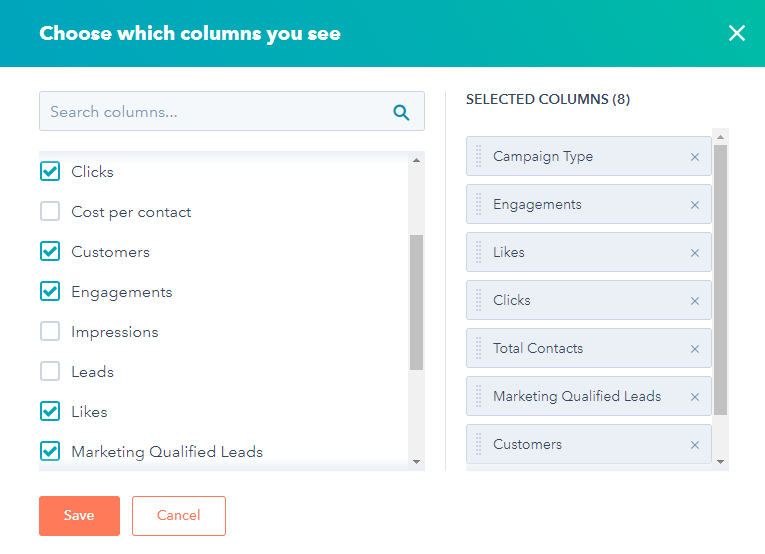Click the search magnifier icon
Image resolution: width=765 pixels, height=554 pixels.
[401, 112]
